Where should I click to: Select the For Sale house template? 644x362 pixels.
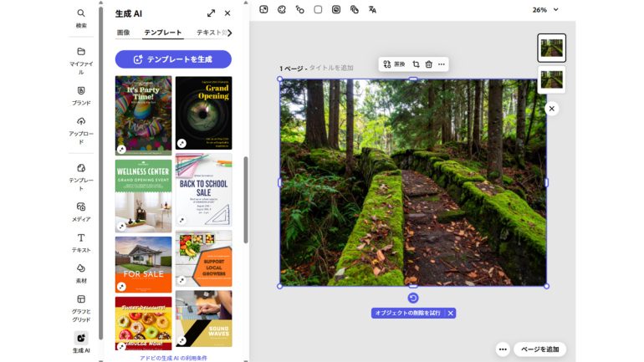click(x=143, y=264)
